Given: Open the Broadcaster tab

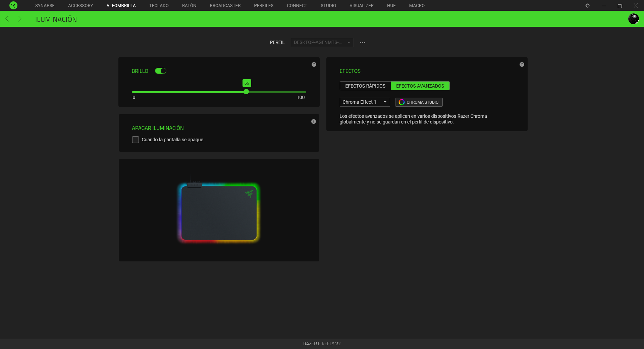Looking at the screenshot, I should tap(225, 6).
